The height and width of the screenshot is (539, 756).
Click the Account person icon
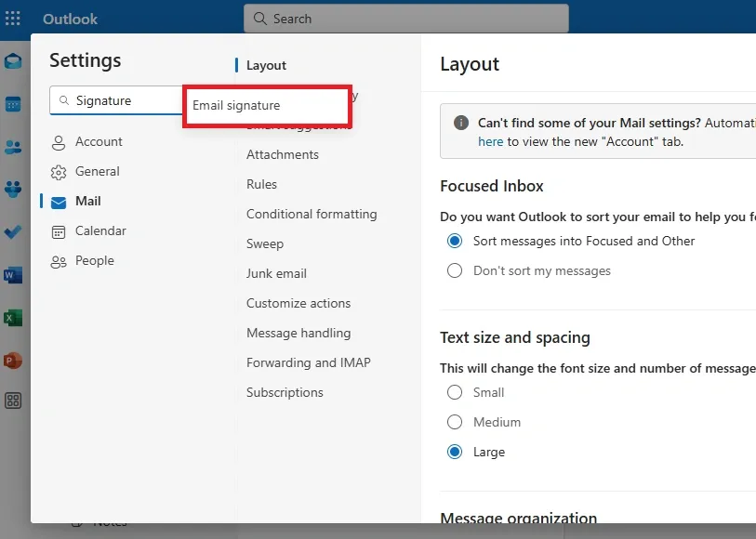click(59, 142)
